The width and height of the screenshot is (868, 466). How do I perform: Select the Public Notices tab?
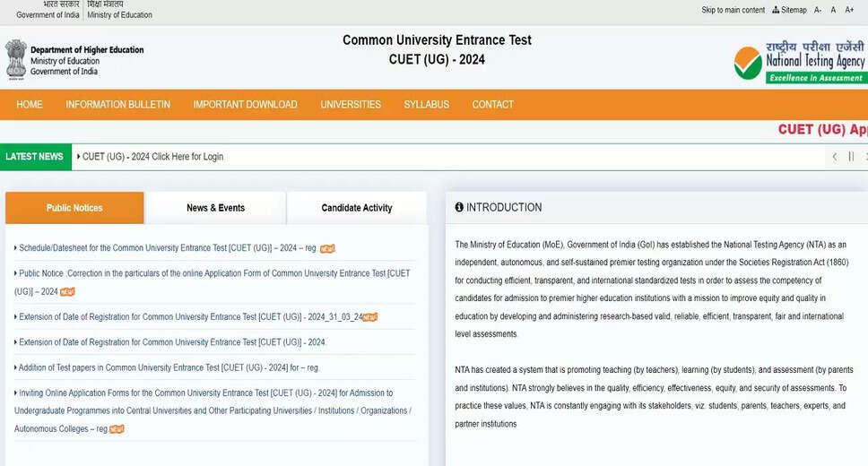click(74, 208)
